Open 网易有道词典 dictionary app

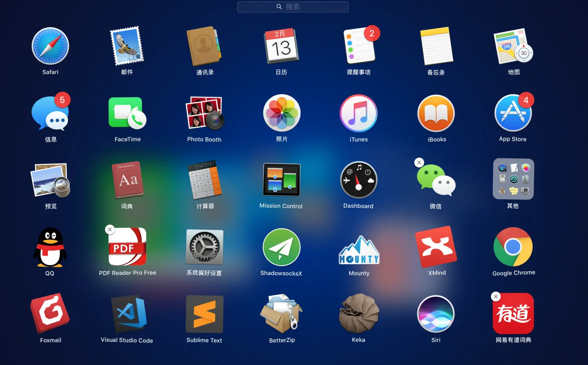point(514,314)
